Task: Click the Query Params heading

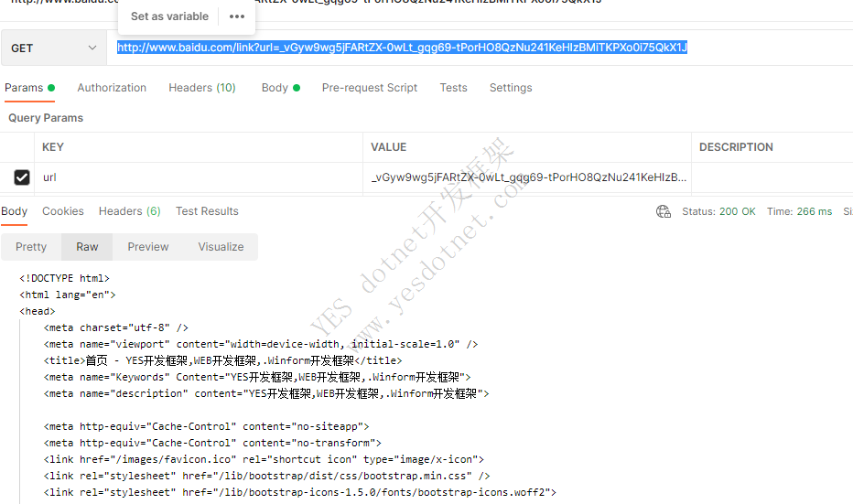Action: coord(46,118)
